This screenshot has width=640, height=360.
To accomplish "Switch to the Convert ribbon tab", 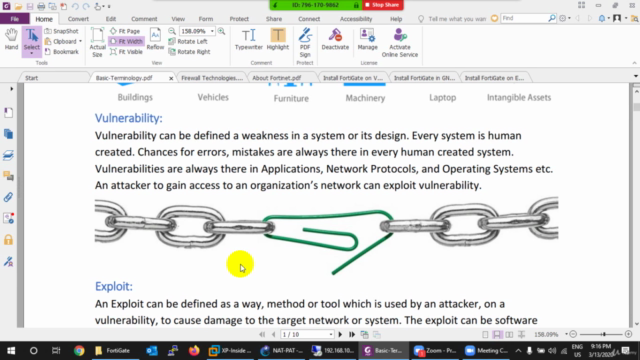I will point(78,19).
